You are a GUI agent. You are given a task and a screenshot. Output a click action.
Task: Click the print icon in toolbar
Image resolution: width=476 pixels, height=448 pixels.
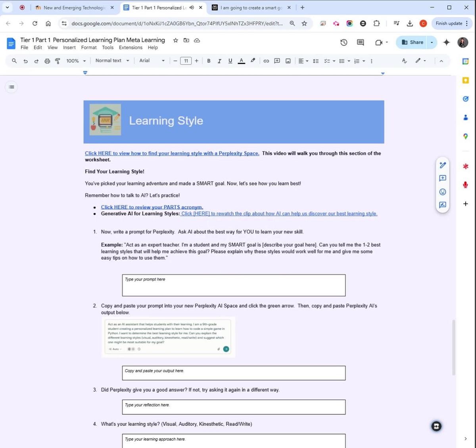[x=47, y=61]
